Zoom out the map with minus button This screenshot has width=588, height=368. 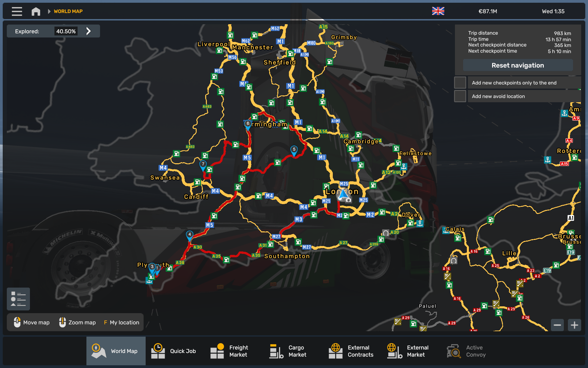(x=557, y=325)
